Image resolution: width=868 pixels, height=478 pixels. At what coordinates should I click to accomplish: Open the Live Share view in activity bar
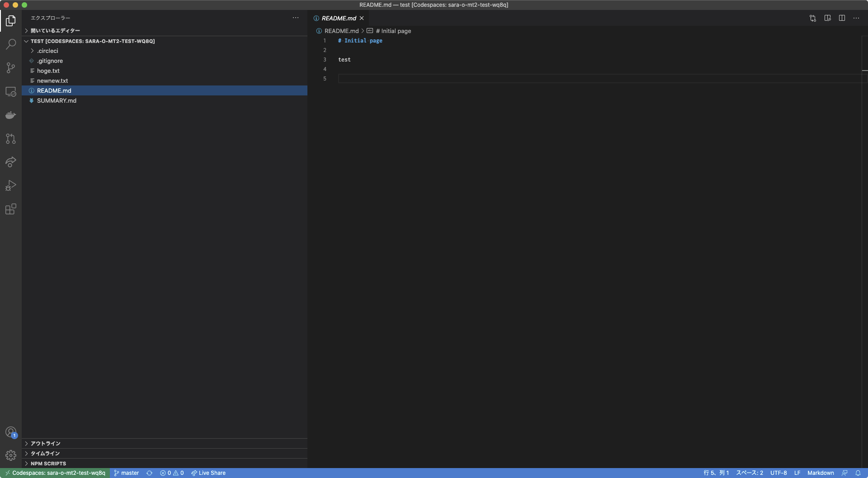(11, 162)
